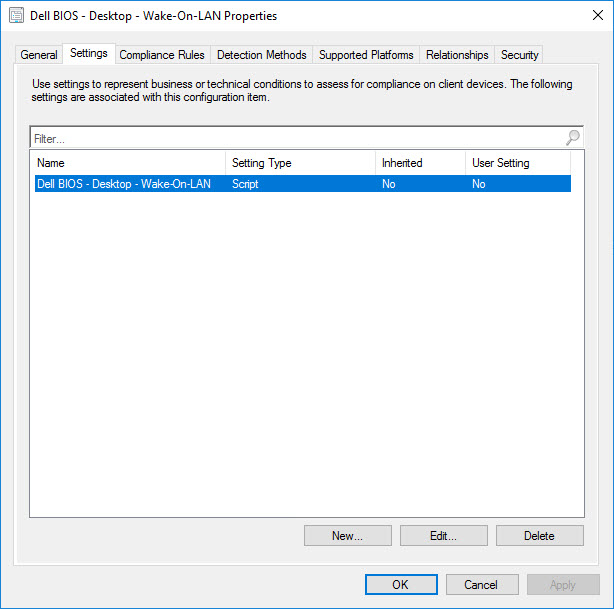Click the magnifier icon in the filter box
Viewport: 614px width, 609px height.
tap(572, 138)
